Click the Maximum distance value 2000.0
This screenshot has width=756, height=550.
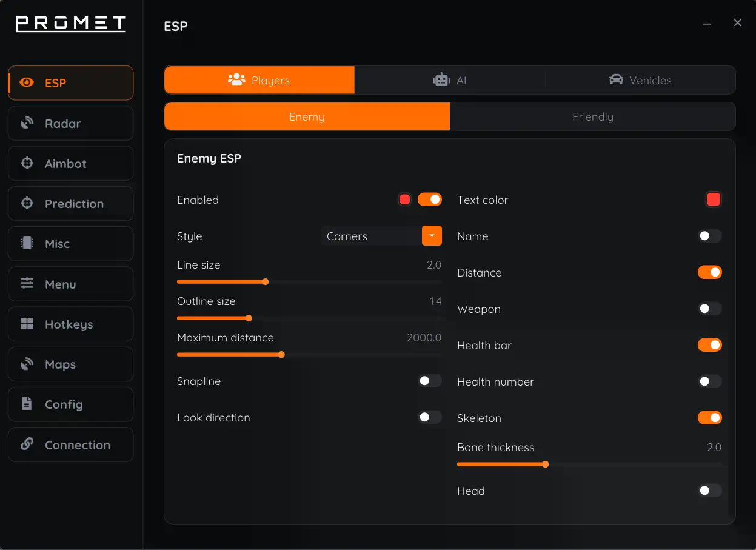coord(424,338)
